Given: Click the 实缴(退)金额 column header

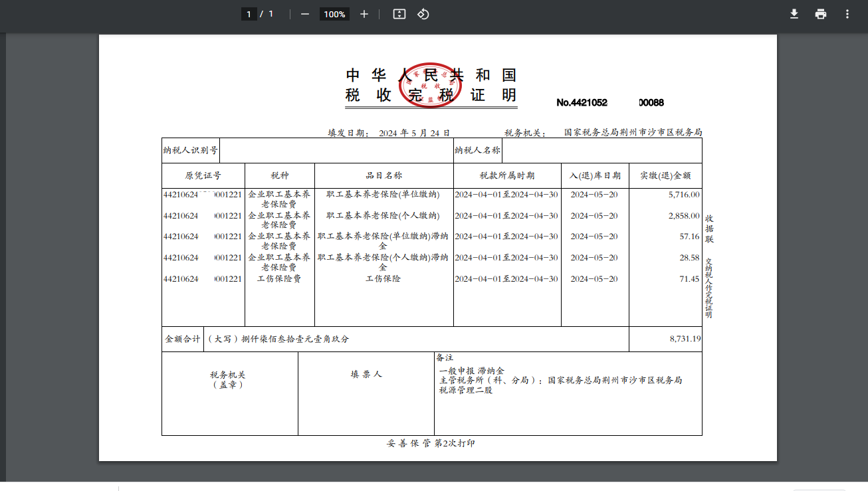Looking at the screenshot, I should click(665, 176).
